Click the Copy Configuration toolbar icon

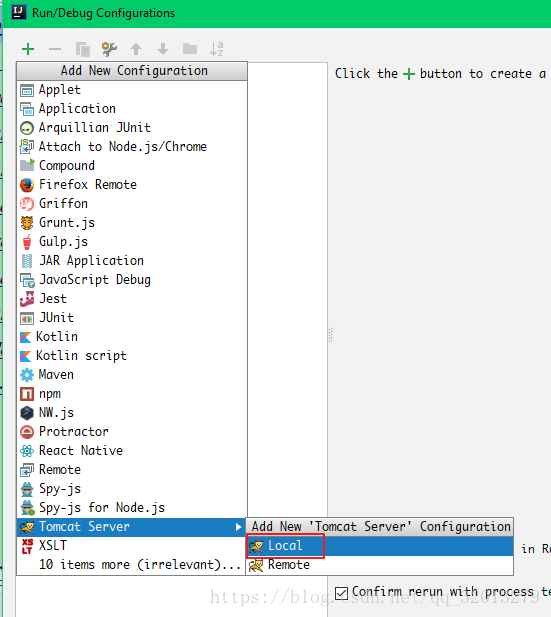coord(83,49)
